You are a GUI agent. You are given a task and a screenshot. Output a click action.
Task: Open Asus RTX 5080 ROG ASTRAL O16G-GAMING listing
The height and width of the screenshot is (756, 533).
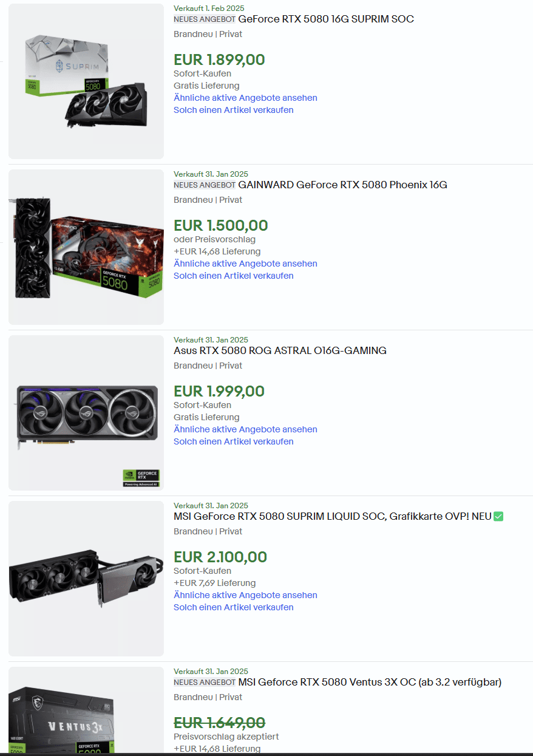pos(280,350)
